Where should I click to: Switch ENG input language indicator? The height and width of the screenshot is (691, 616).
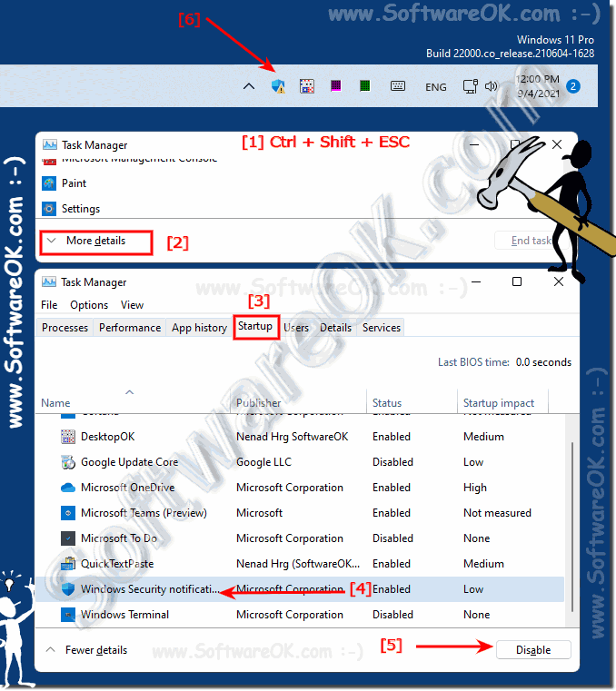click(x=436, y=87)
